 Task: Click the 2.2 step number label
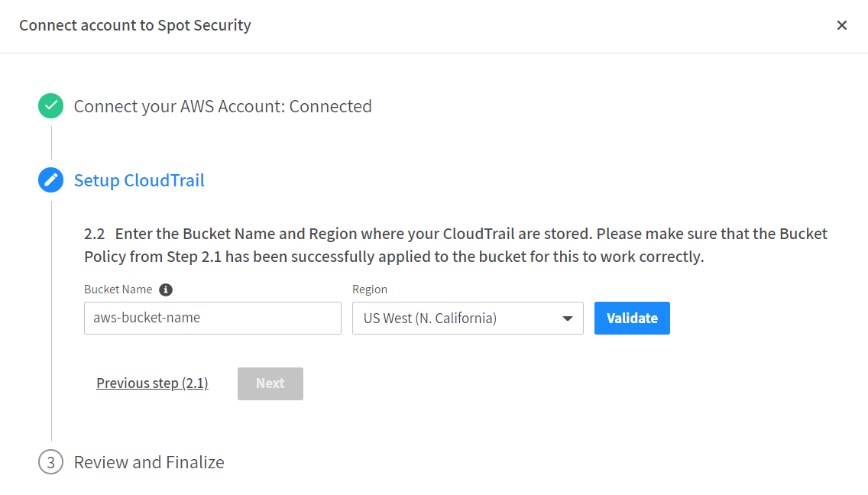point(94,234)
